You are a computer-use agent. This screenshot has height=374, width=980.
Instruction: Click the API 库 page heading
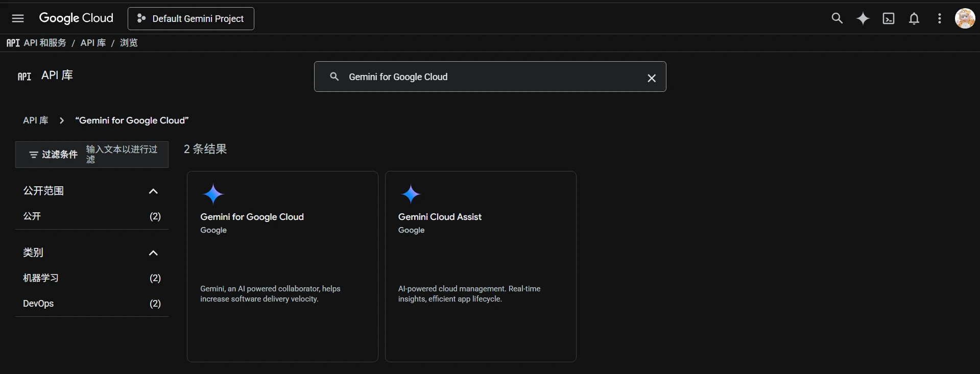(x=57, y=76)
